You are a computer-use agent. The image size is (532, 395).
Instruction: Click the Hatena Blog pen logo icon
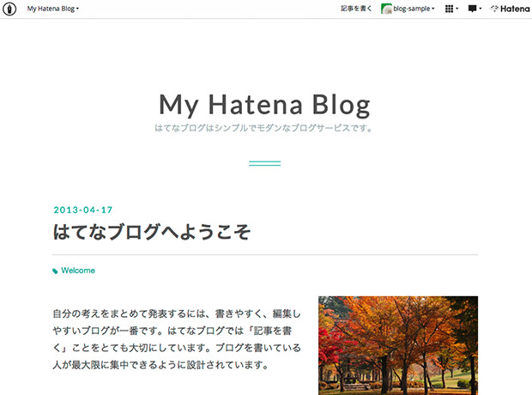[x=9, y=9]
